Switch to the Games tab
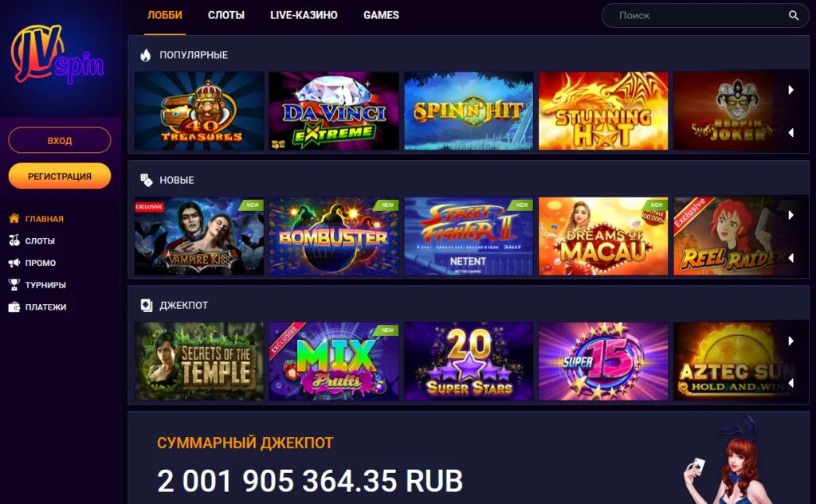The width and height of the screenshot is (816, 504). 381,16
